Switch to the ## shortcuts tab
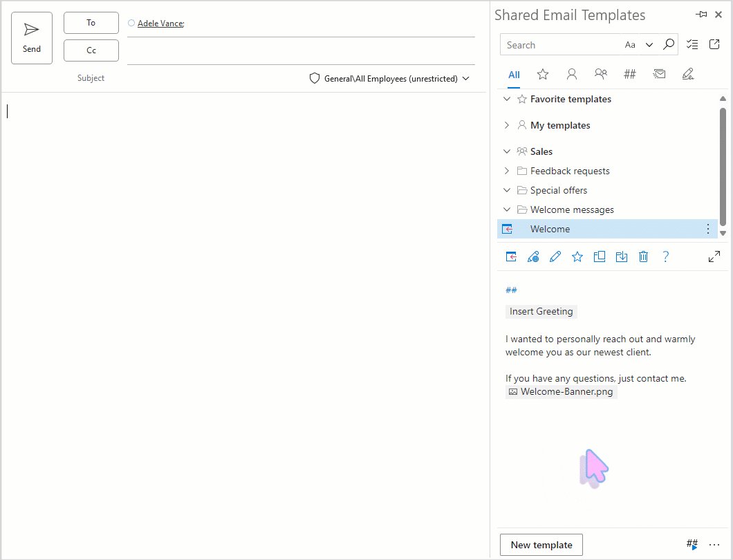The height and width of the screenshot is (560, 733). pos(630,74)
